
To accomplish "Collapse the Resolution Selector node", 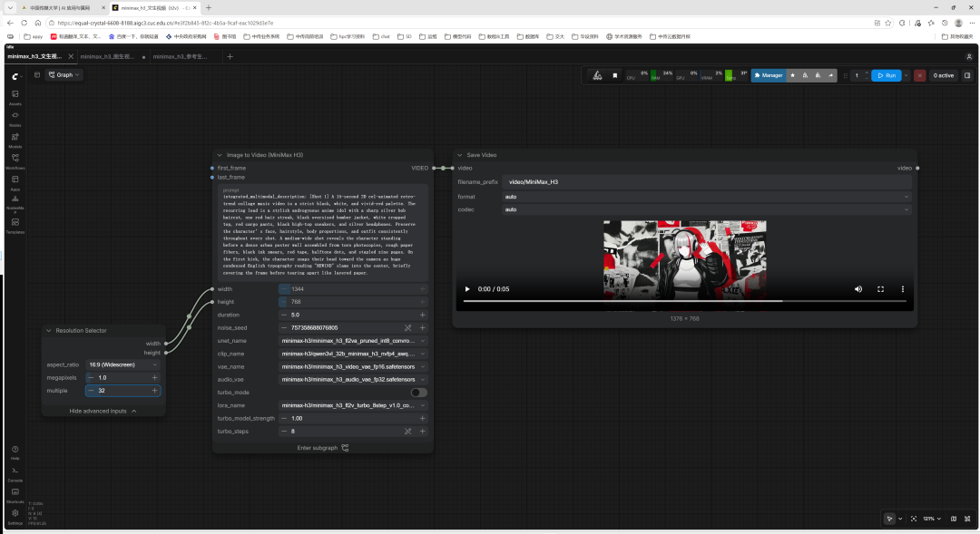I will [x=49, y=330].
